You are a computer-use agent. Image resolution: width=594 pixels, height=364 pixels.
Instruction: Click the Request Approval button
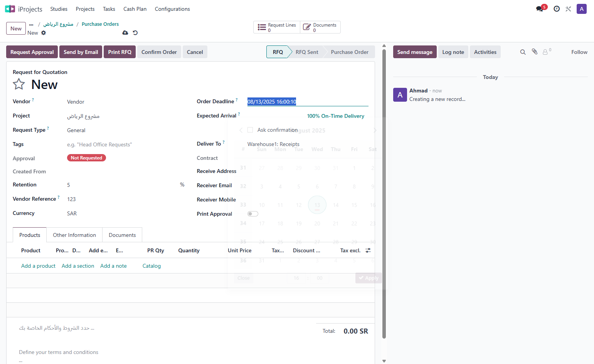pyautogui.click(x=32, y=52)
